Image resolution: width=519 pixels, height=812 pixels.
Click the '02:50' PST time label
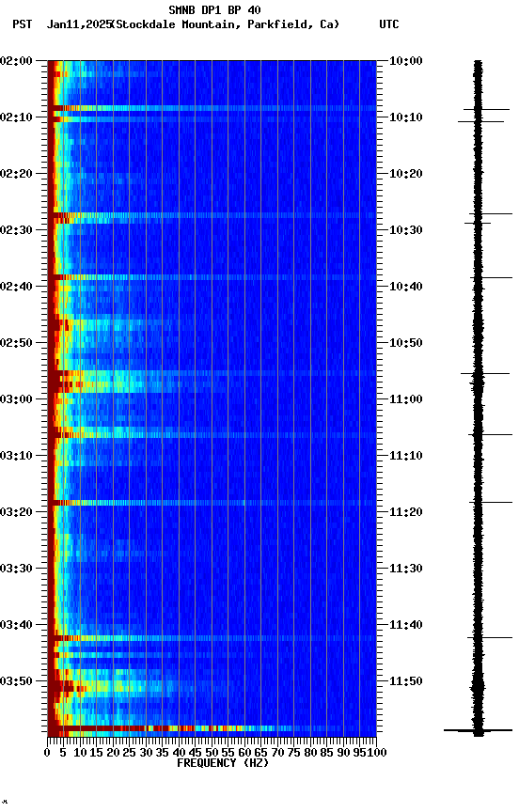tap(16, 343)
